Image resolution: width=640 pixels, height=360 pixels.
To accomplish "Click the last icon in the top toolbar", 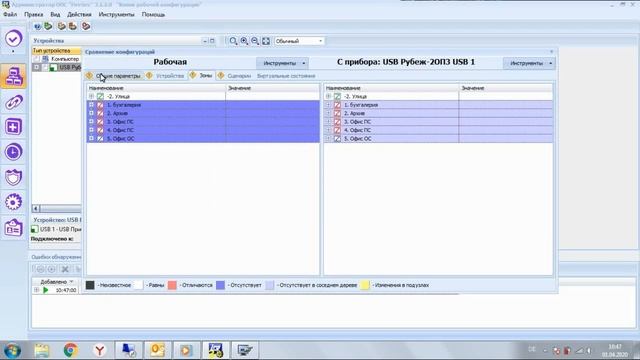I will tap(86, 27).
